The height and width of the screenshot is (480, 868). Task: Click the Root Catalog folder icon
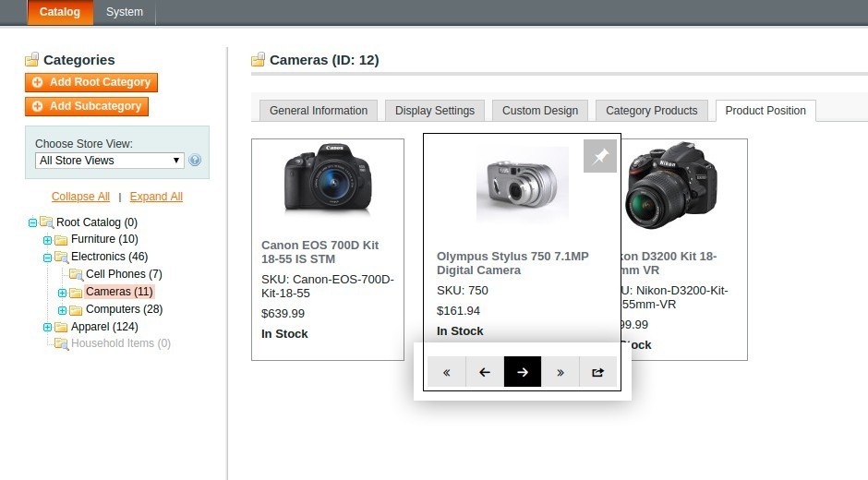pyautogui.click(x=46, y=222)
